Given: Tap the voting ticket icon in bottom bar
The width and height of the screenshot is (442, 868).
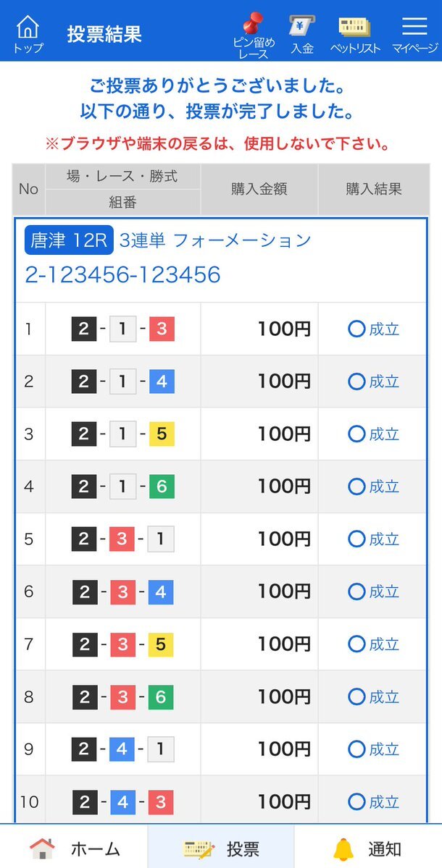Looking at the screenshot, I should click(199, 848).
